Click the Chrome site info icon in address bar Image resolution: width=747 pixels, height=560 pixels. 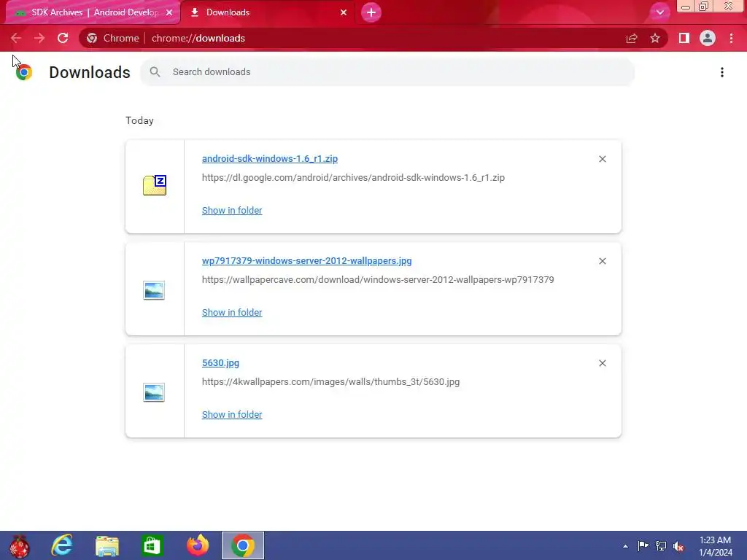point(92,38)
